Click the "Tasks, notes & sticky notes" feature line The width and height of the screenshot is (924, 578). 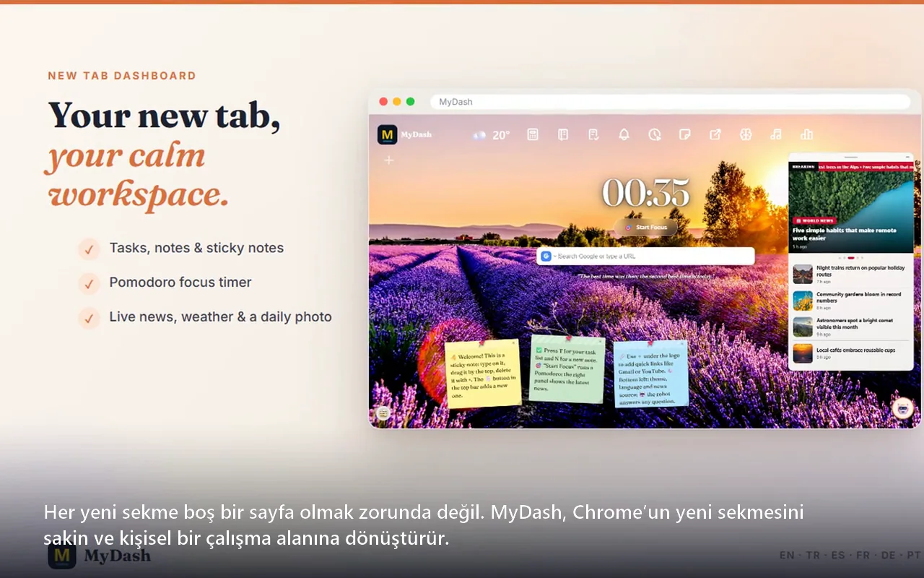pos(196,248)
